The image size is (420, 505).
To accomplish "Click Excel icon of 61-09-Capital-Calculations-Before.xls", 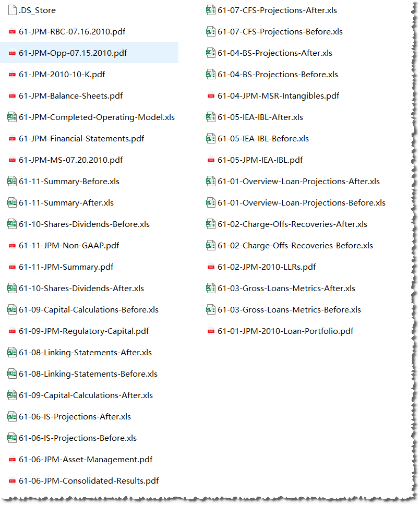I will click(x=12, y=309).
